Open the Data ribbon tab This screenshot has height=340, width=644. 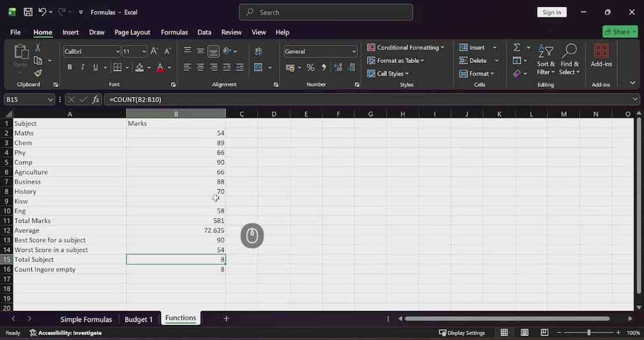[204, 32]
